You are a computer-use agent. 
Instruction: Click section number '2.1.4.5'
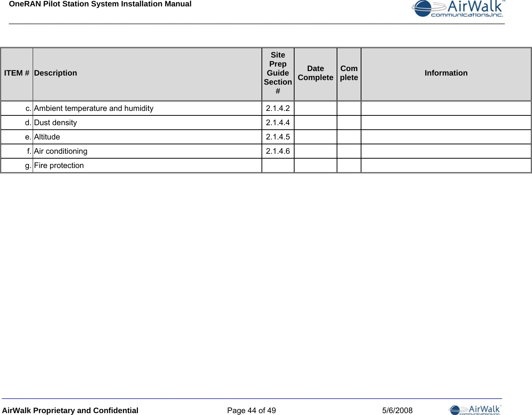point(278,137)
